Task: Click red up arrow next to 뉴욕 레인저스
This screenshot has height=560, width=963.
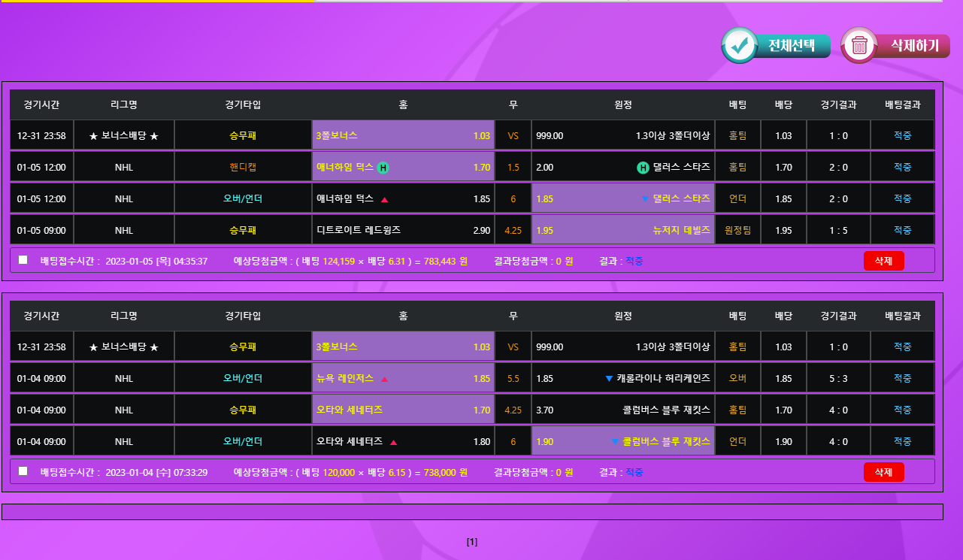Action: (384, 379)
